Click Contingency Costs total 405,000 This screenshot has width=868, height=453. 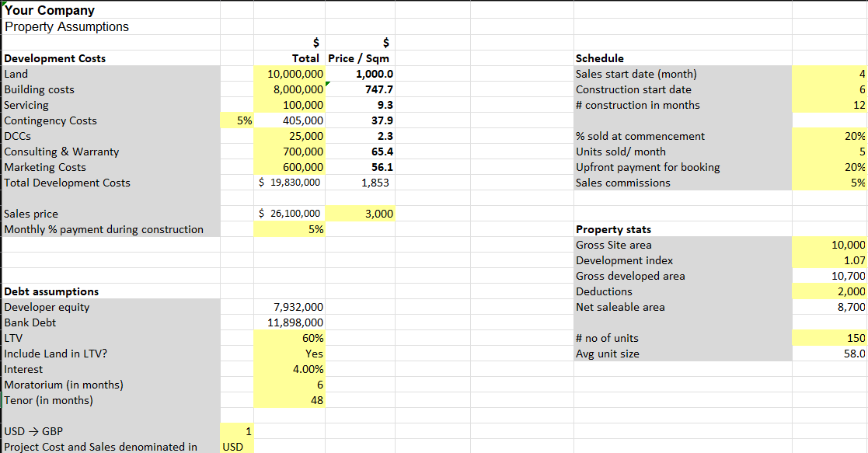click(x=290, y=120)
